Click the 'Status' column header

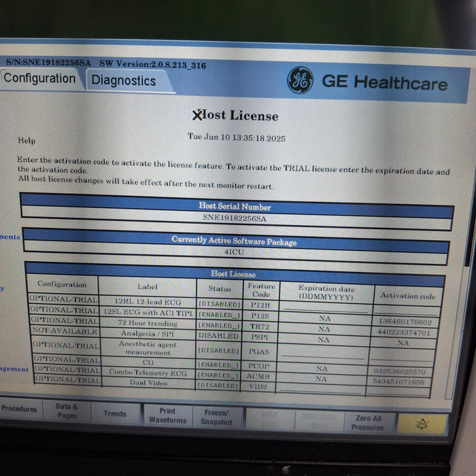click(x=220, y=288)
